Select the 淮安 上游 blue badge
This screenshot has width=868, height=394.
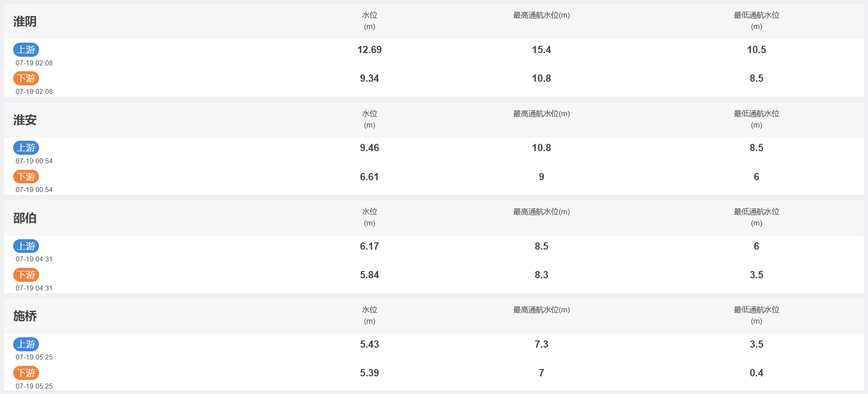tap(26, 148)
